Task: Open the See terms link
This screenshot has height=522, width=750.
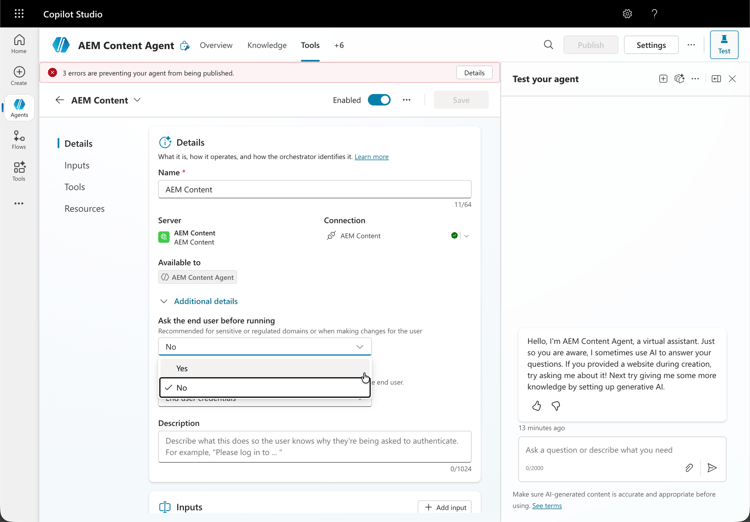Action: 547,506
